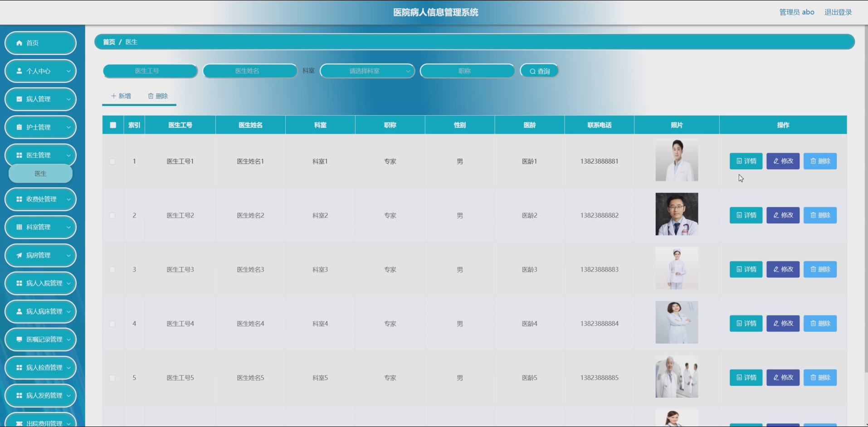Expand the 收费处管理 menu chevron
The height and width of the screenshot is (427, 868).
click(x=68, y=199)
